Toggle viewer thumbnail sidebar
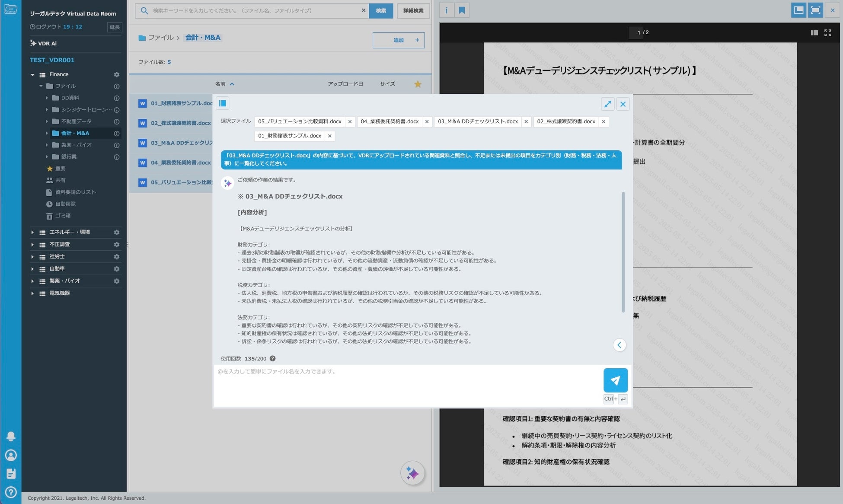Viewport: 843px width, 504px height. click(x=814, y=33)
